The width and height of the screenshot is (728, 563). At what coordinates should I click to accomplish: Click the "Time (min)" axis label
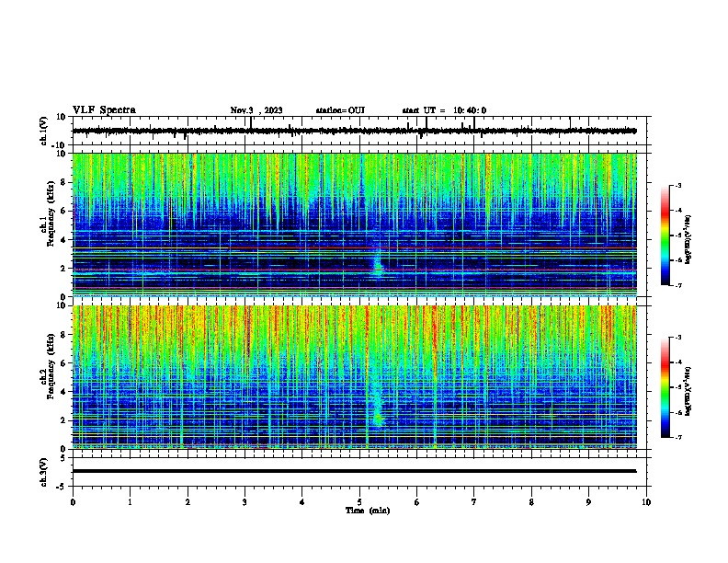[368, 511]
